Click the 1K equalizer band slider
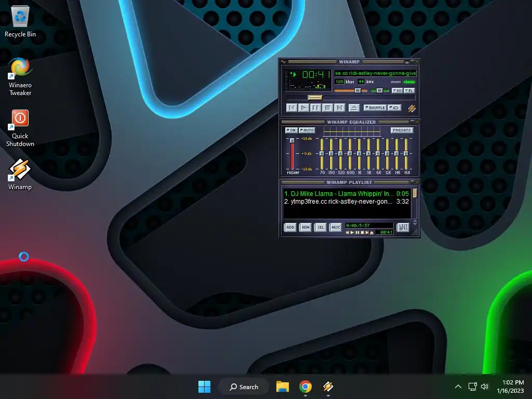Image resolution: width=532 pixels, height=399 pixels. [x=359, y=154]
